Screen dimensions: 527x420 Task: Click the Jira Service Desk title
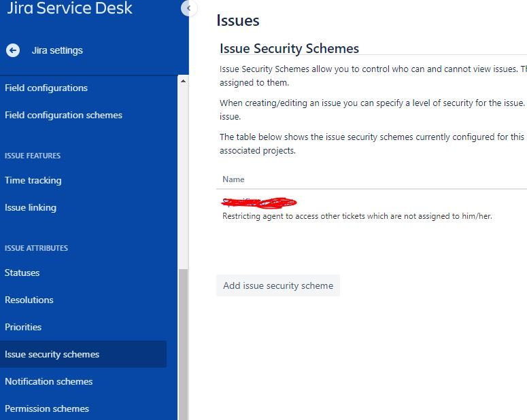pyautogui.click(x=69, y=8)
